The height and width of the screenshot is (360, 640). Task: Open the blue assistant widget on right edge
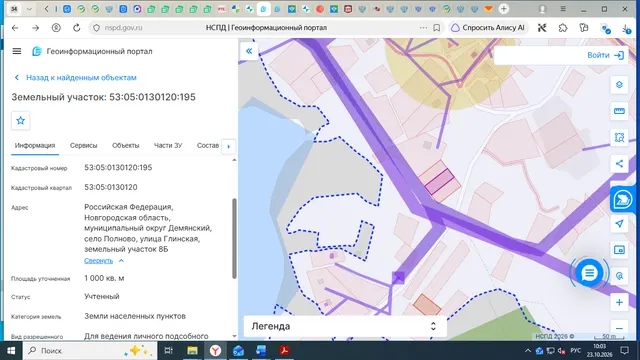622,200
